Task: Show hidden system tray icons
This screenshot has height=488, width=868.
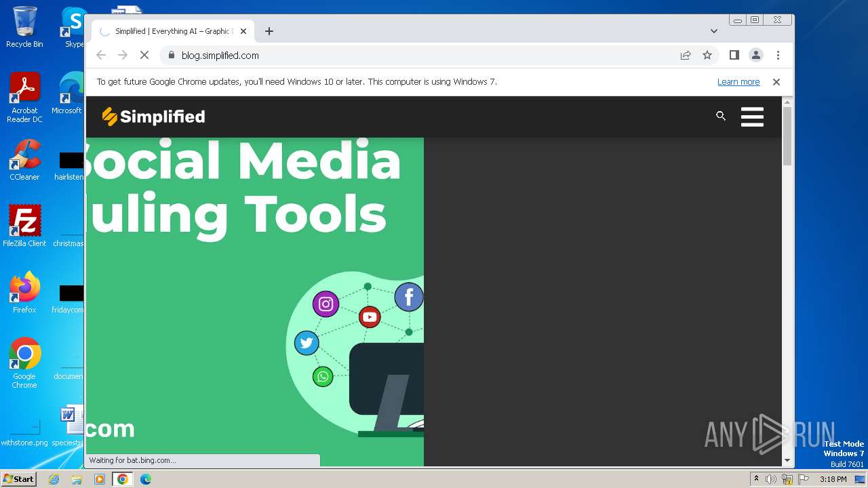Action: click(756, 479)
